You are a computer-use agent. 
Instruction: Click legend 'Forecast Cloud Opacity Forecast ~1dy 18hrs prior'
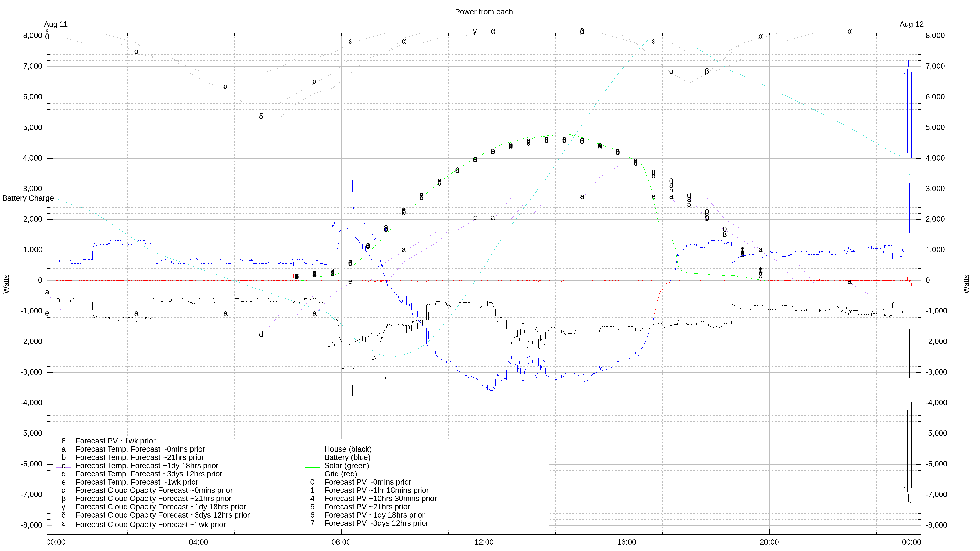point(161,507)
